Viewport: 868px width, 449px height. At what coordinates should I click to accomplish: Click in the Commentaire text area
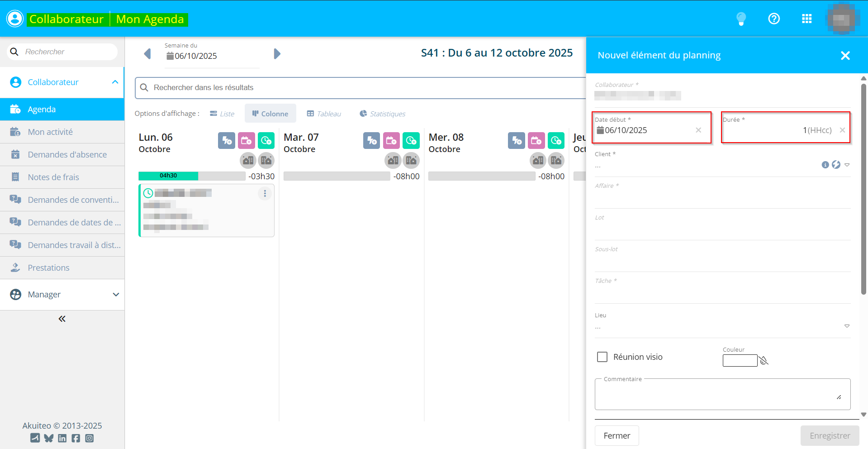[x=722, y=395]
